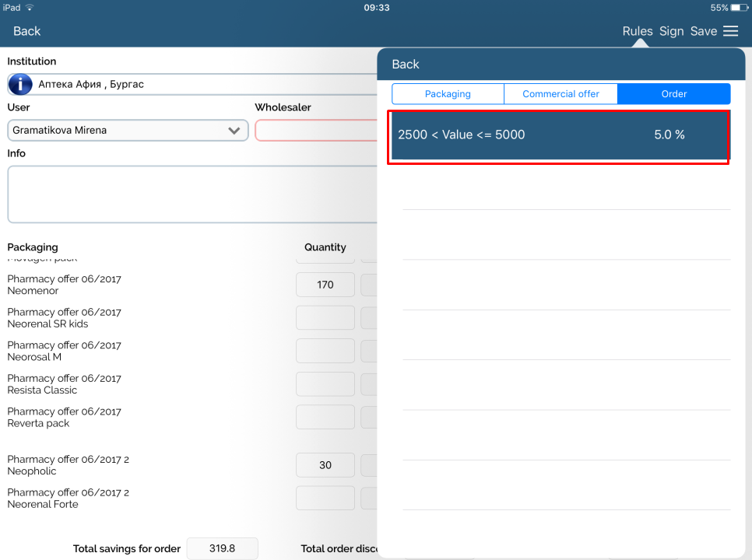Edit the Neopholic quantity field

coord(325,465)
